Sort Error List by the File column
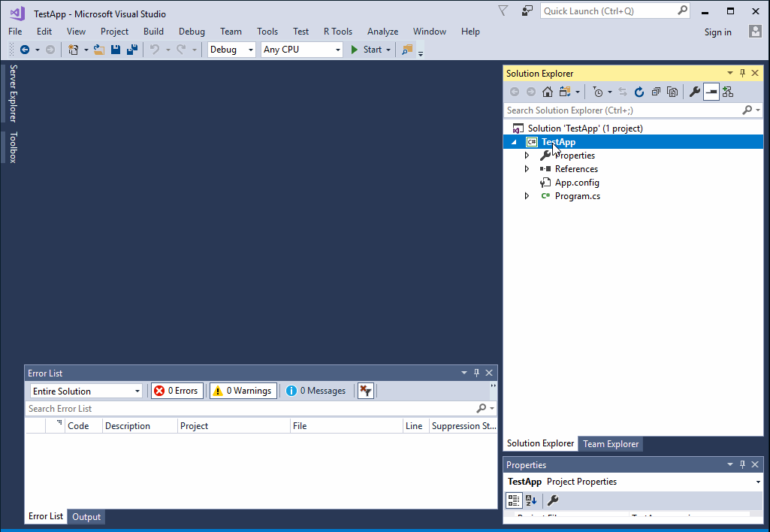 click(300, 426)
